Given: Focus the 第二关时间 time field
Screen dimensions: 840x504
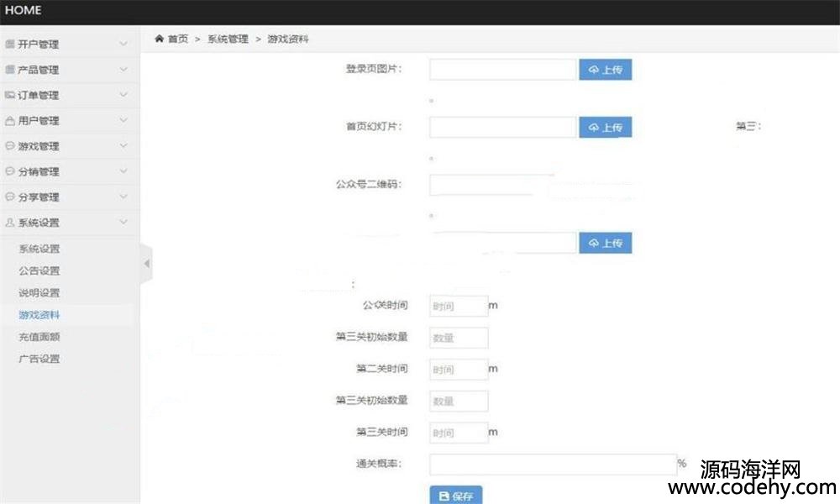Looking at the screenshot, I should click(x=459, y=370).
